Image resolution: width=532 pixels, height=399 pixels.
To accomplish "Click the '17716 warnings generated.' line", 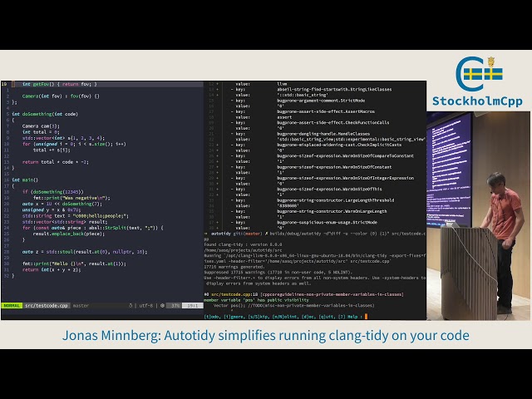I will (x=234, y=267).
